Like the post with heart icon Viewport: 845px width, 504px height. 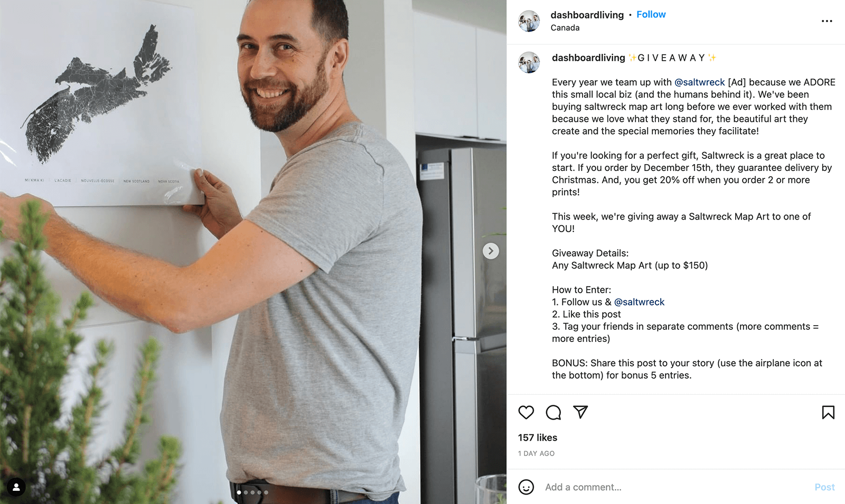pyautogui.click(x=526, y=412)
